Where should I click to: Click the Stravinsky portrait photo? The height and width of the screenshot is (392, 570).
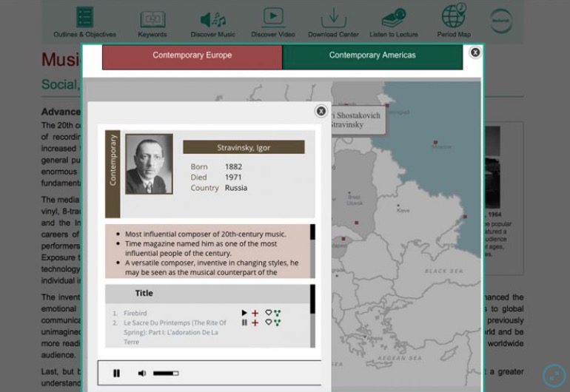149,164
